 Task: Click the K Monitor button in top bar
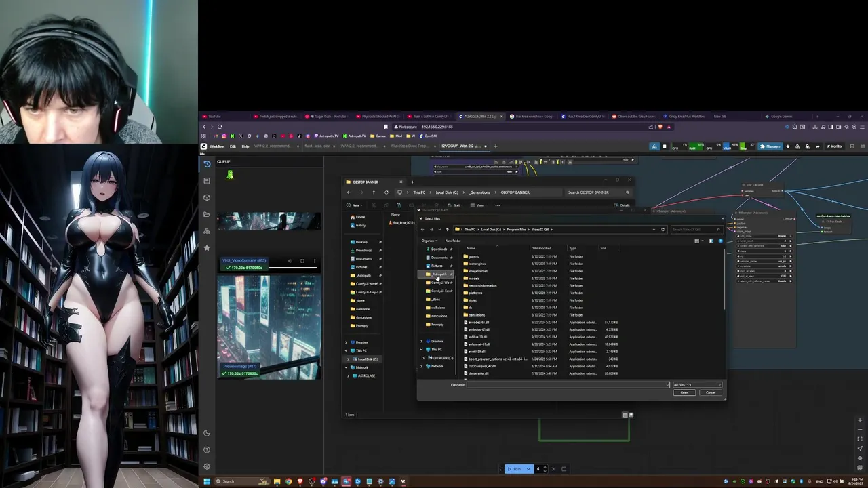click(835, 146)
